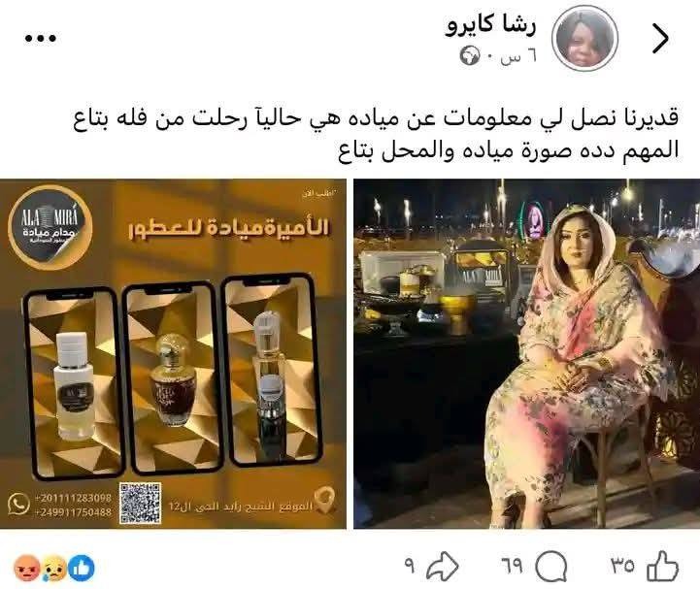Open رشا كايرو profile picture
The image size is (700, 589).
[584, 39]
